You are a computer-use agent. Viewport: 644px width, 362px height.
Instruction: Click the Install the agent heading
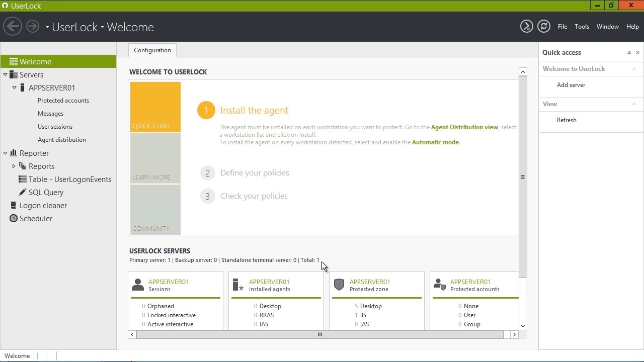click(254, 111)
